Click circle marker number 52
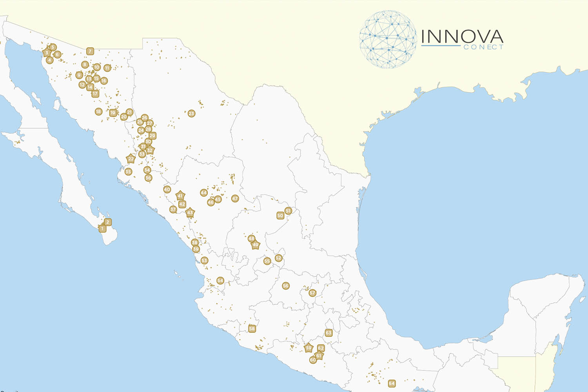 click(x=278, y=258)
